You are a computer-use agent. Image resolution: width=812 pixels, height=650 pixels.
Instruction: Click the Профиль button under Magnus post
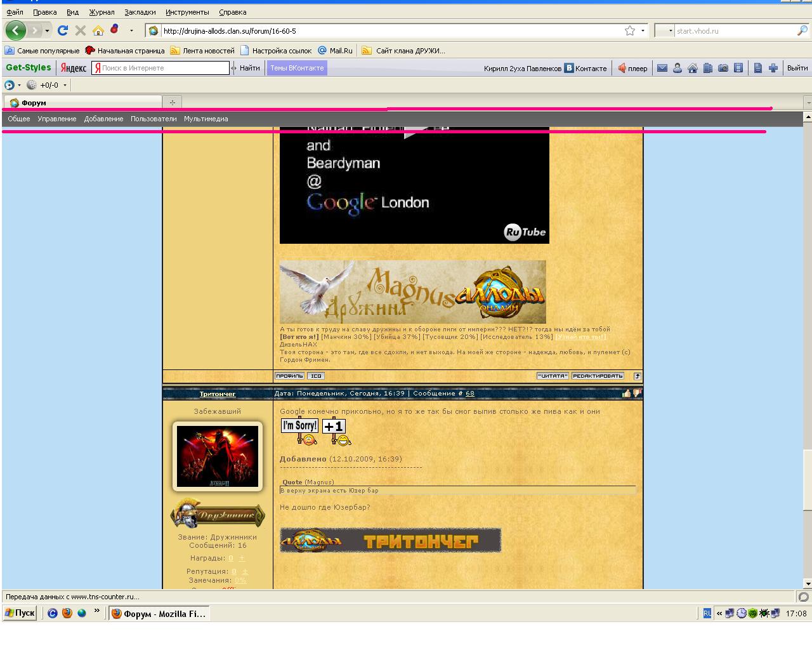(x=289, y=376)
